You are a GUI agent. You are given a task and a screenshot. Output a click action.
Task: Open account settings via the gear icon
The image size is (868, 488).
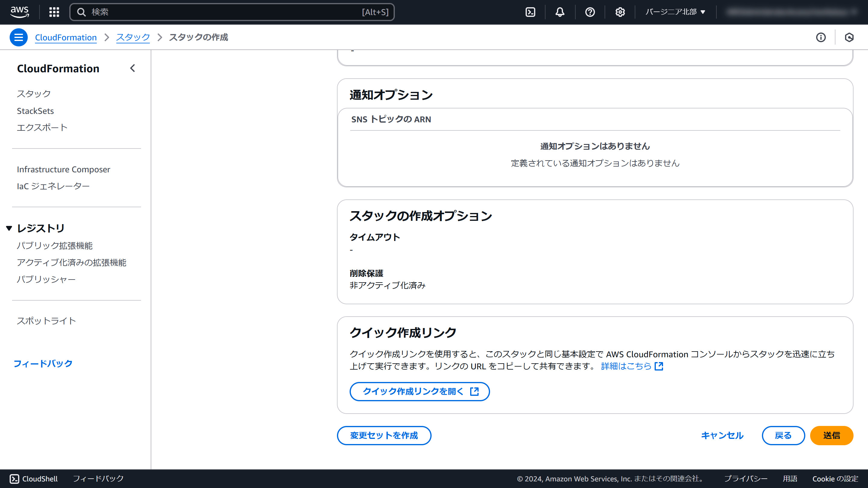pos(620,12)
